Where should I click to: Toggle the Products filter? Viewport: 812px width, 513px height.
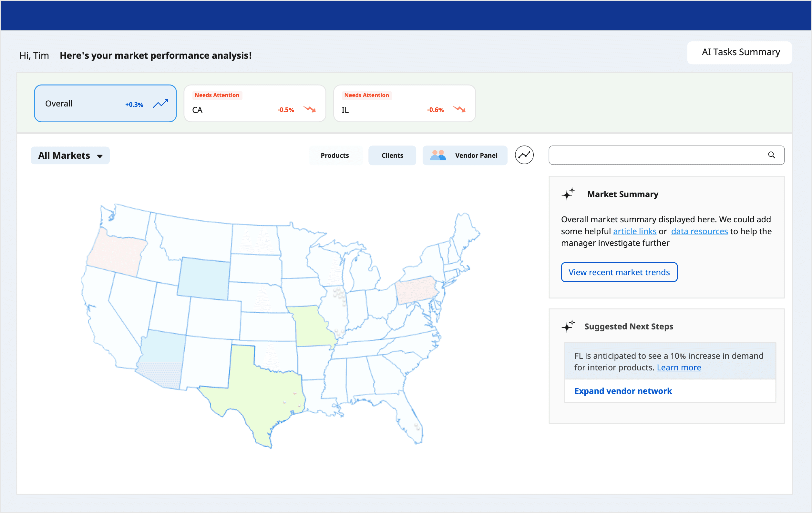(x=334, y=156)
